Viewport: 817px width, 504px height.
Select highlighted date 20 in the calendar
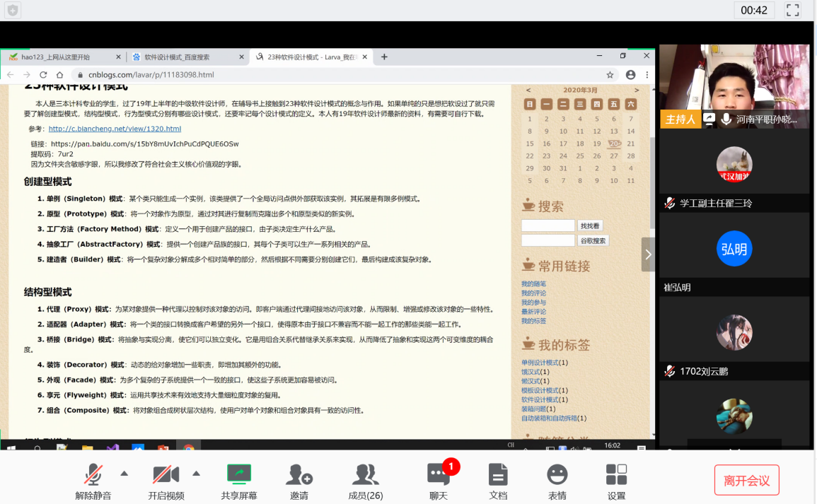tap(614, 143)
